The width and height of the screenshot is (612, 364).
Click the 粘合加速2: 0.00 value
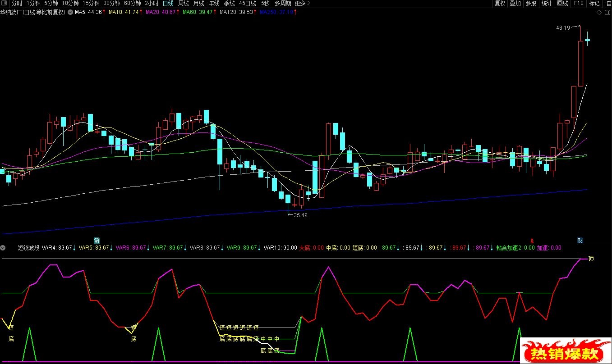point(515,248)
